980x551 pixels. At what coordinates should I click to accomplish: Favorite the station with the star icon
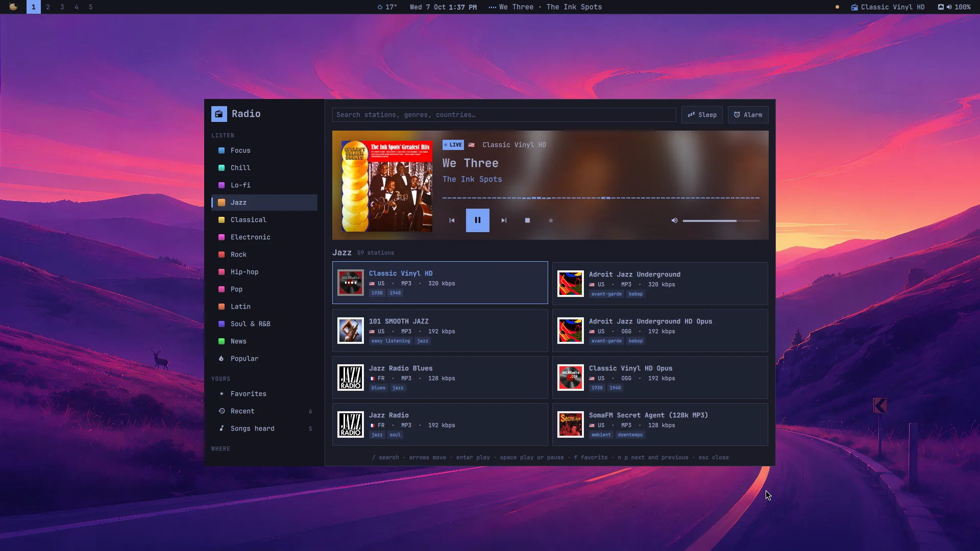click(x=551, y=220)
